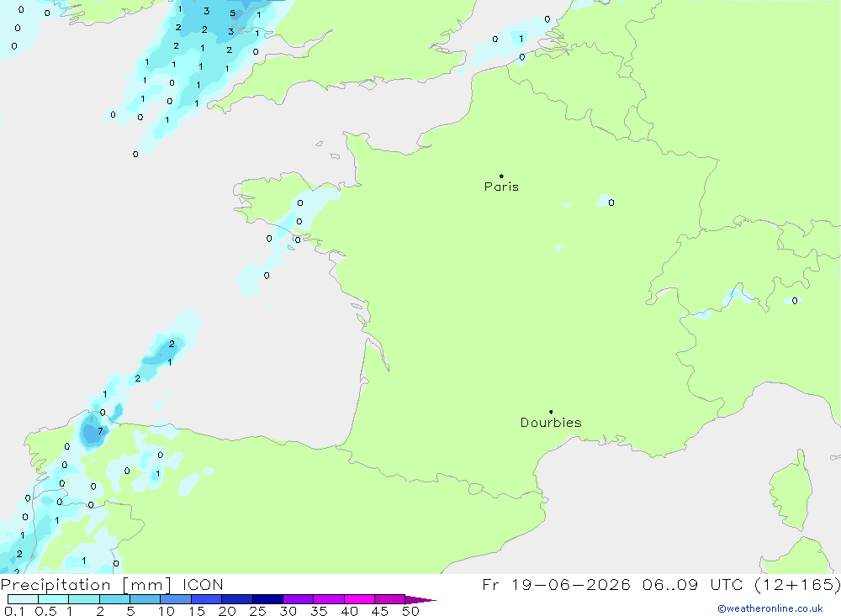Open the weatheronline.co.uk copyright link
This screenshot has height=616, width=841.
pos(770,608)
